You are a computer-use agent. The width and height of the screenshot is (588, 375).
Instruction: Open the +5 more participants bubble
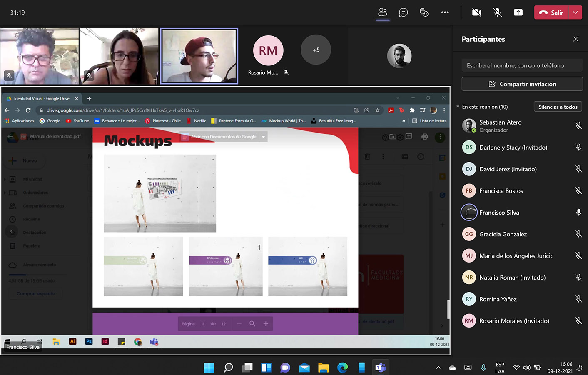(316, 50)
